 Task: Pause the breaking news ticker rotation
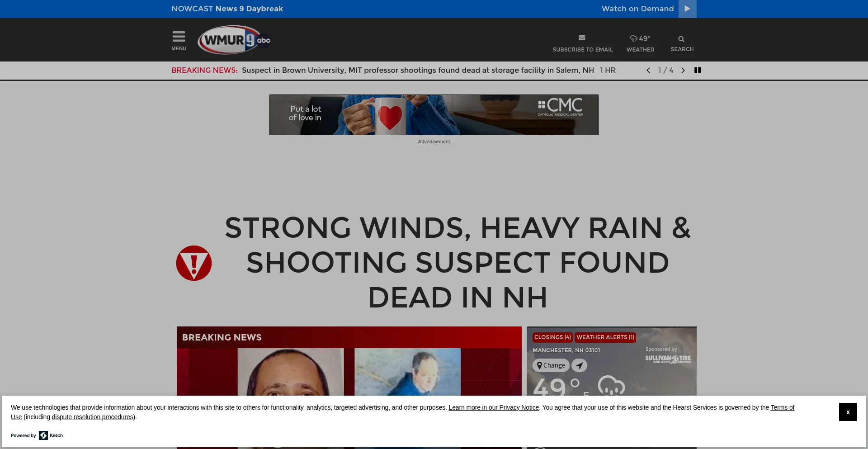coord(698,70)
